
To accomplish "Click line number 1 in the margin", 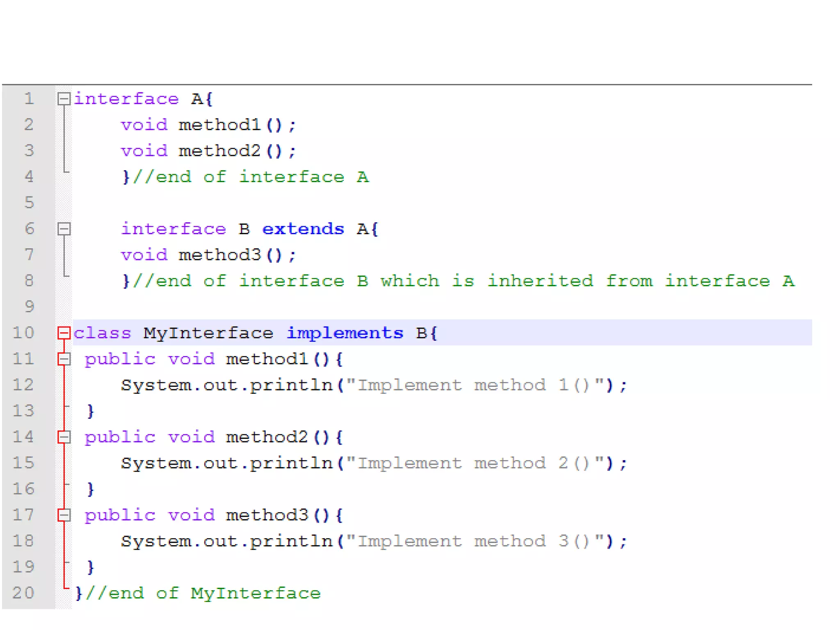I will (x=29, y=99).
